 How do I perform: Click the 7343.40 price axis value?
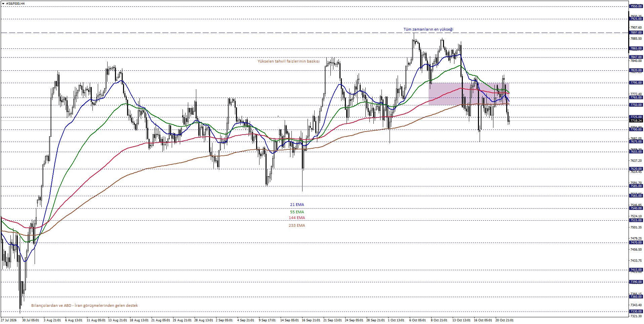click(x=636, y=305)
